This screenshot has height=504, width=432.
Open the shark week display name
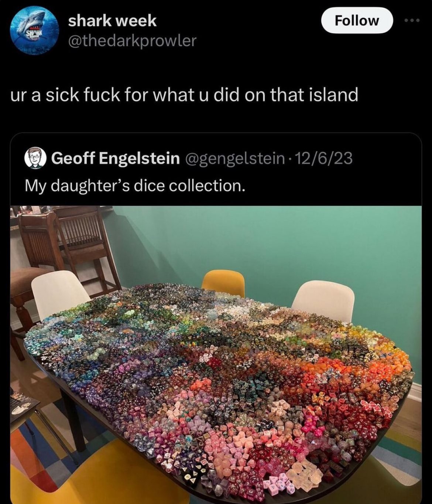(112, 21)
